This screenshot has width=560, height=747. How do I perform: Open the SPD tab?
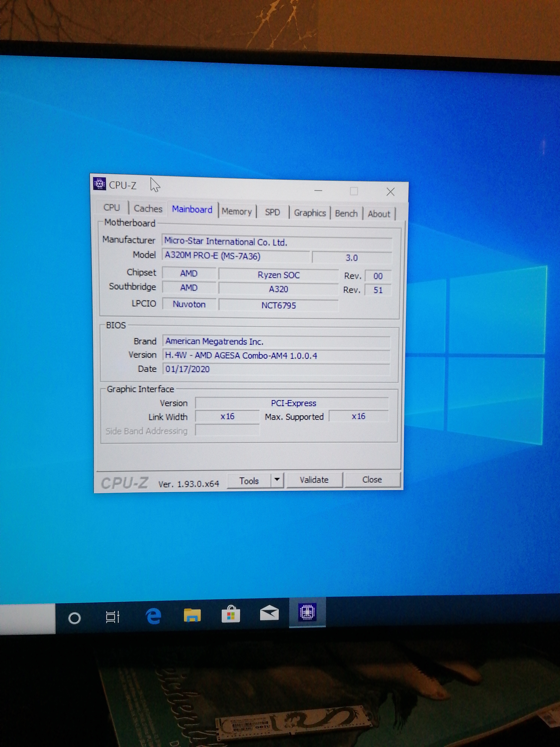272,212
